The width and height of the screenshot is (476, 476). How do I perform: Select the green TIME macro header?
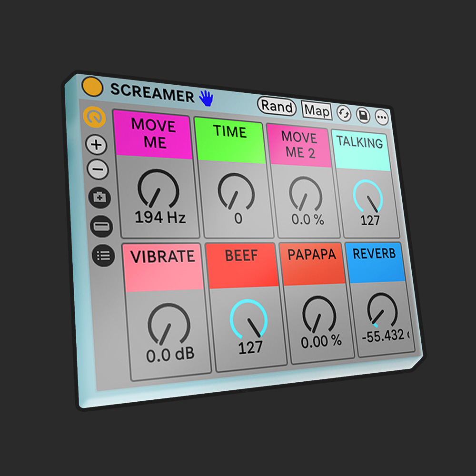tap(229, 140)
